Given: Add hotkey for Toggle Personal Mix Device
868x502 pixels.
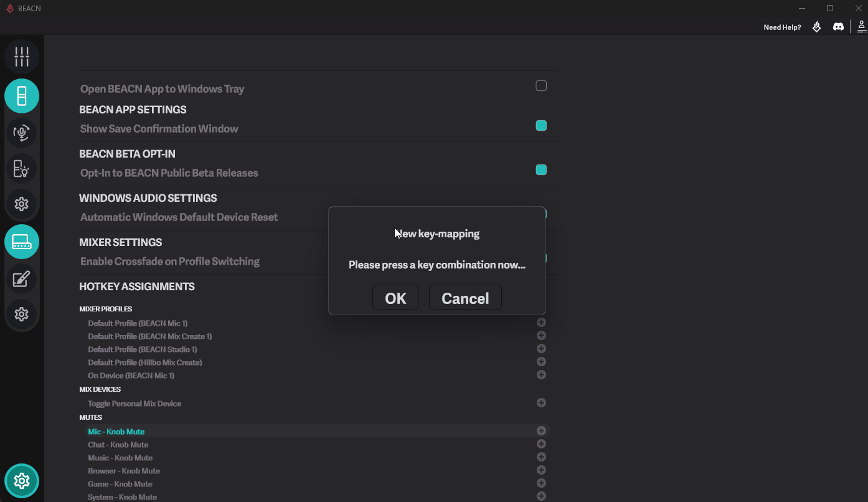Looking at the screenshot, I should point(542,403).
